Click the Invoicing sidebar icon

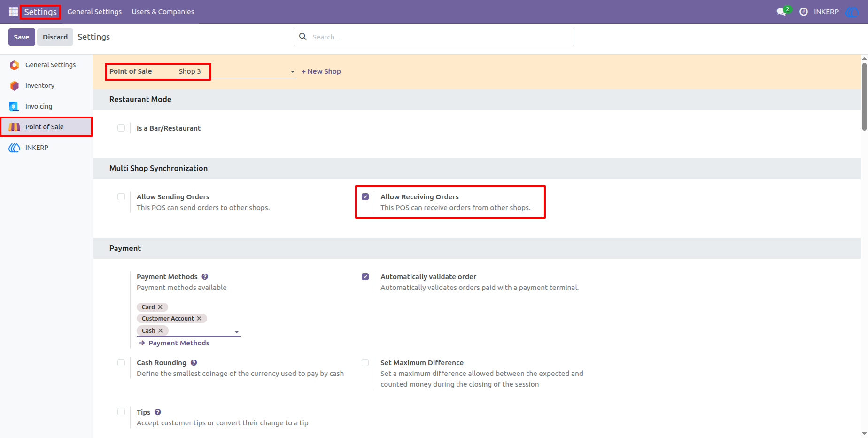(x=15, y=106)
